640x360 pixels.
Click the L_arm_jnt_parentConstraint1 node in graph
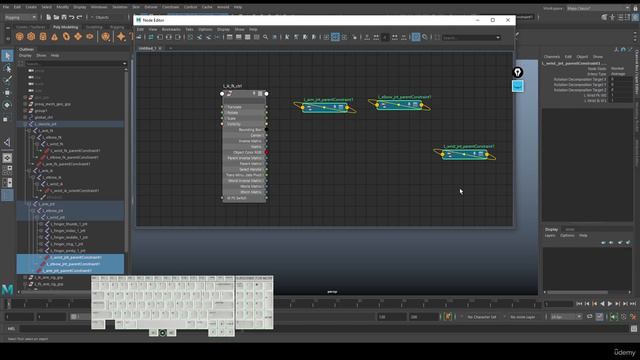tap(325, 107)
